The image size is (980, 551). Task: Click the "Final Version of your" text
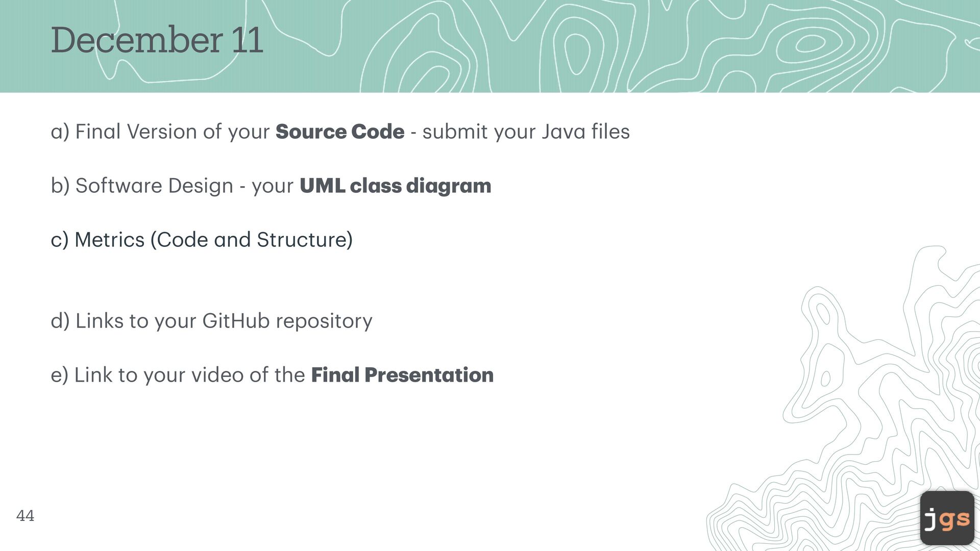(x=172, y=132)
